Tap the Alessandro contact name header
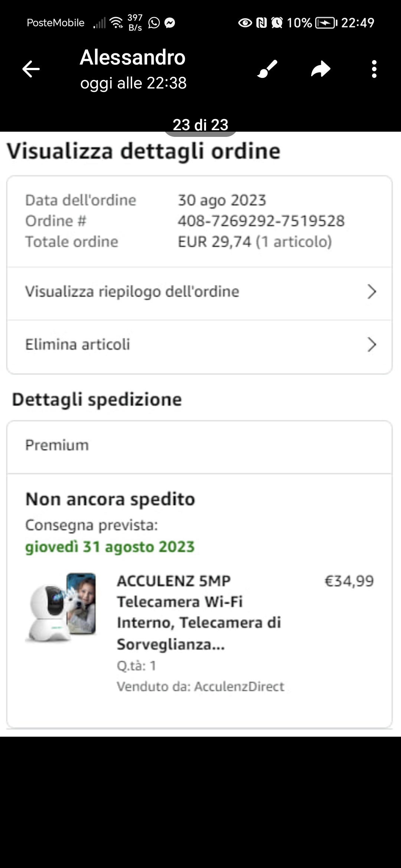The width and height of the screenshot is (401, 868). click(x=133, y=57)
